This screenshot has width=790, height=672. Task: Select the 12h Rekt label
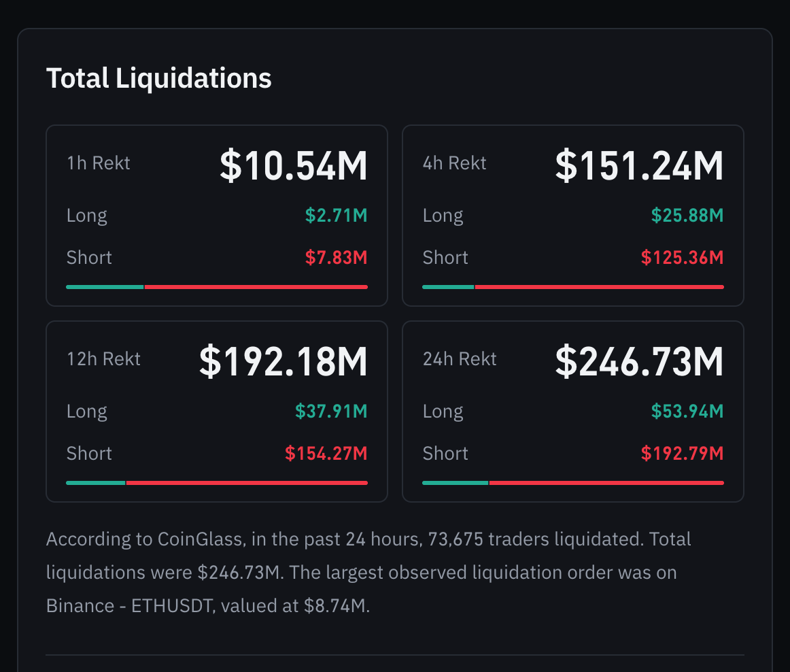tap(103, 359)
